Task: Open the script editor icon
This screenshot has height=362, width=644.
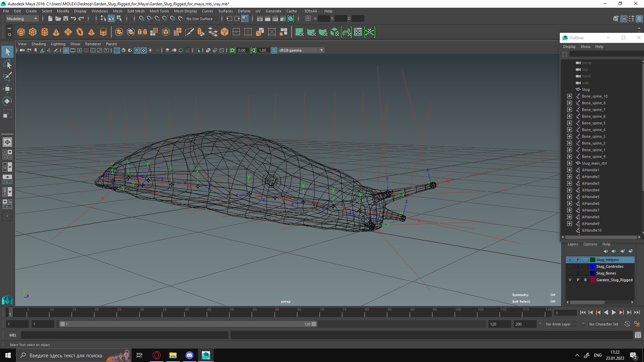Action: [x=638, y=335]
